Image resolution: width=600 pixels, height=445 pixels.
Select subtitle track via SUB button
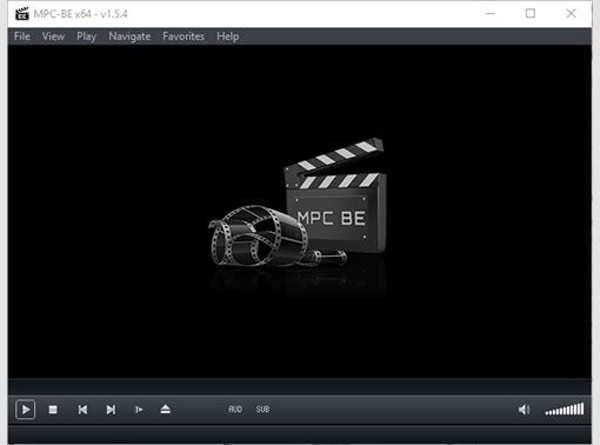(x=263, y=409)
